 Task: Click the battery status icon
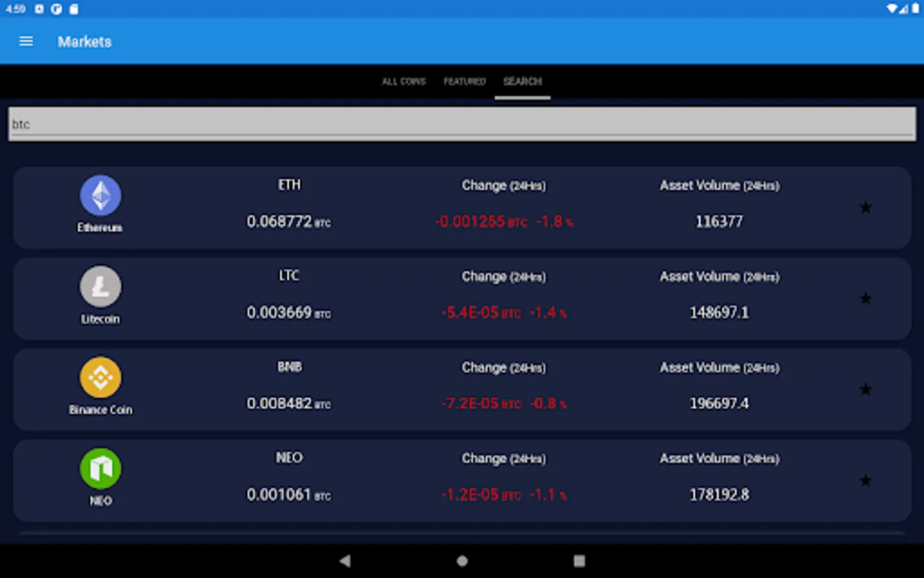point(916,9)
